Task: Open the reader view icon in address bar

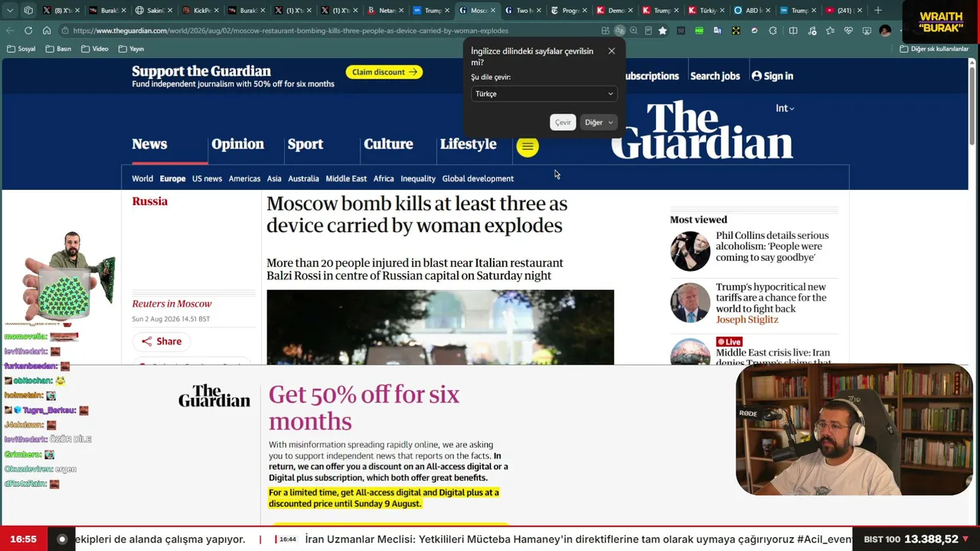Action: pyautogui.click(x=648, y=31)
